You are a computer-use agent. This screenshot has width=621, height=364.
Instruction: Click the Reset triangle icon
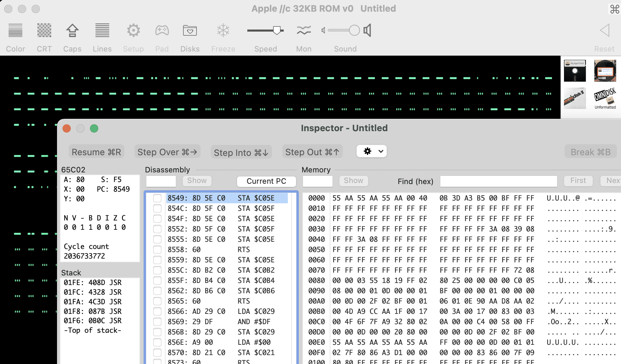(x=605, y=30)
